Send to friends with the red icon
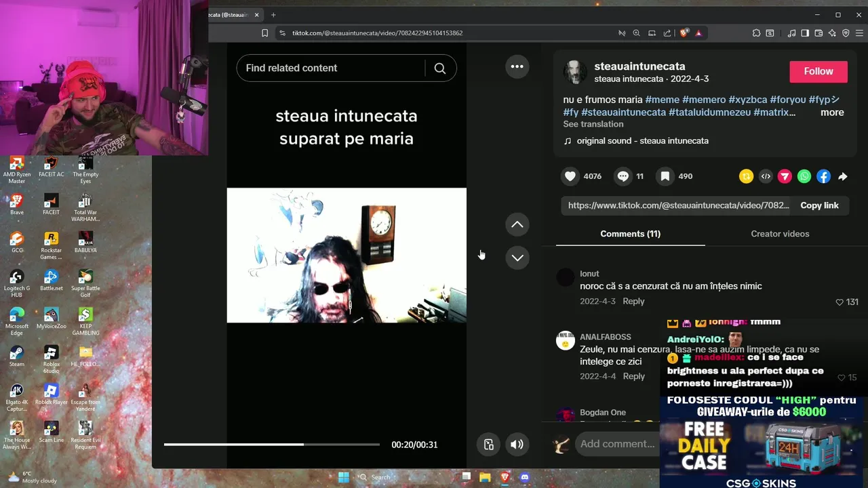The width and height of the screenshot is (868, 488). pyautogui.click(x=785, y=176)
